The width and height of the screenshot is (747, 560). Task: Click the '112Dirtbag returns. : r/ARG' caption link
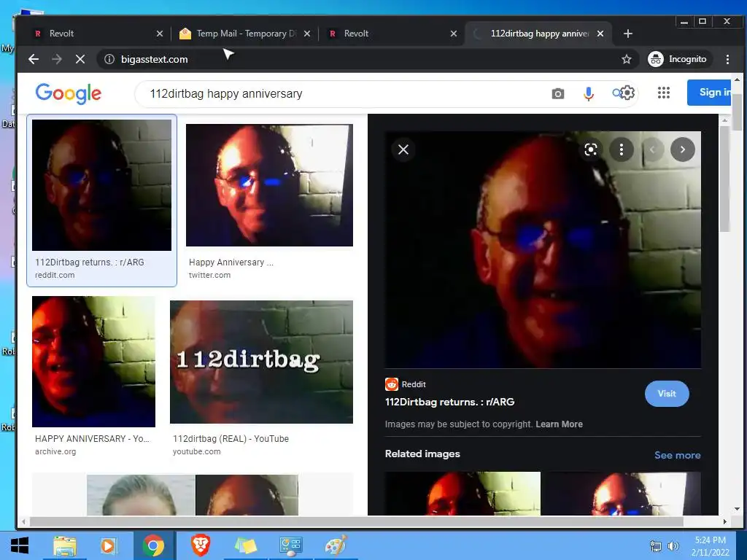tap(90, 262)
